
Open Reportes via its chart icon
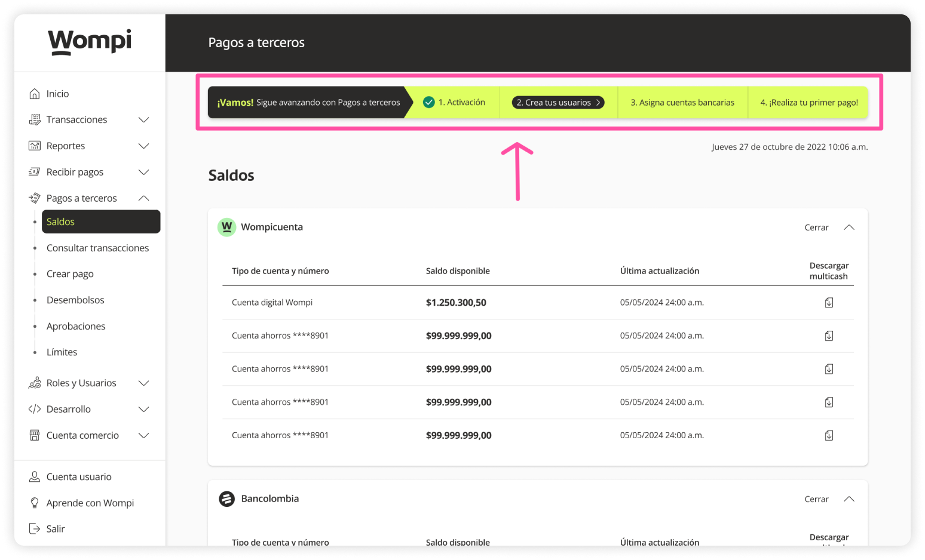click(x=35, y=146)
